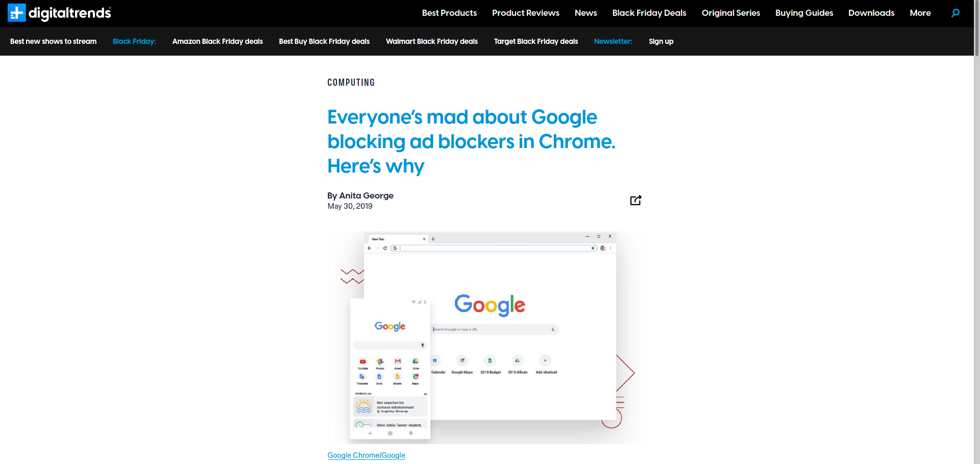The image size is (980, 464).
Task: Open Black Friday Deals in top nav
Action: tap(649, 13)
